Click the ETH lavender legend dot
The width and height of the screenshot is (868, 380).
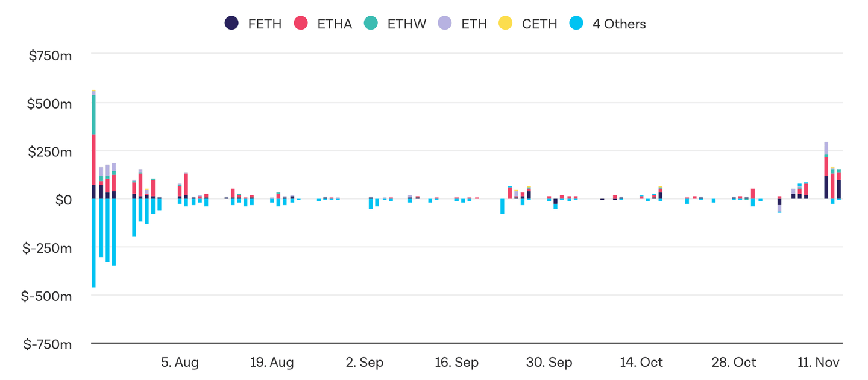pos(445,24)
